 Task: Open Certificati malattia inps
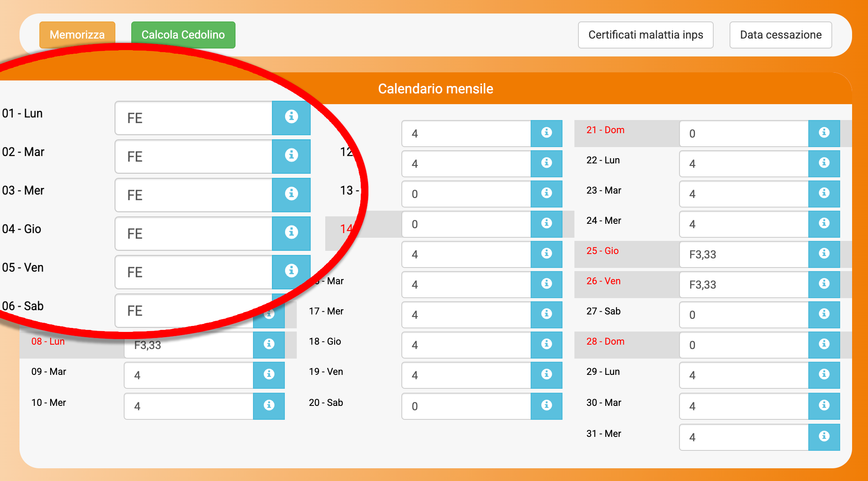click(645, 35)
